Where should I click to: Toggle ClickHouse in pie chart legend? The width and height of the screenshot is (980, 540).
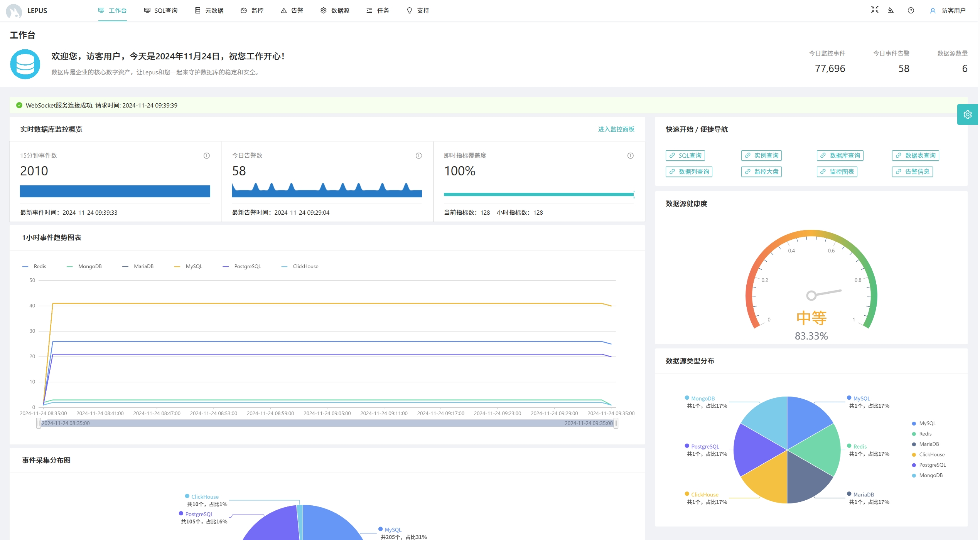928,454
